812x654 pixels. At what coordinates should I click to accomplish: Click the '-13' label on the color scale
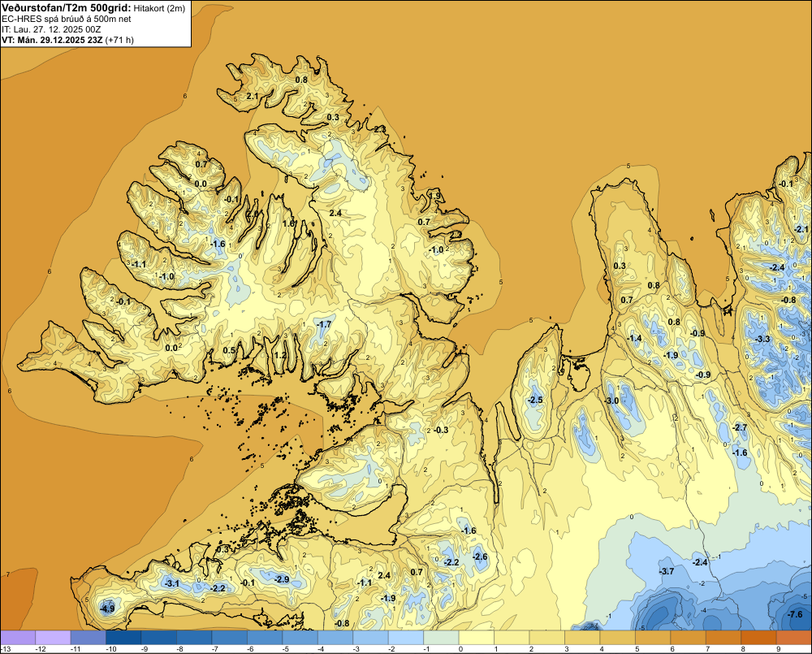[x=6, y=649]
